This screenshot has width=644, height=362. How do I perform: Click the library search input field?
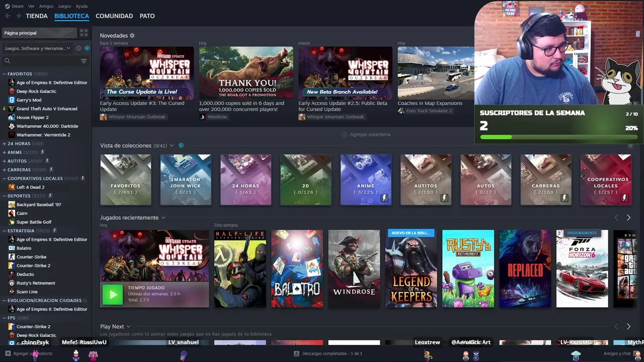point(45,61)
